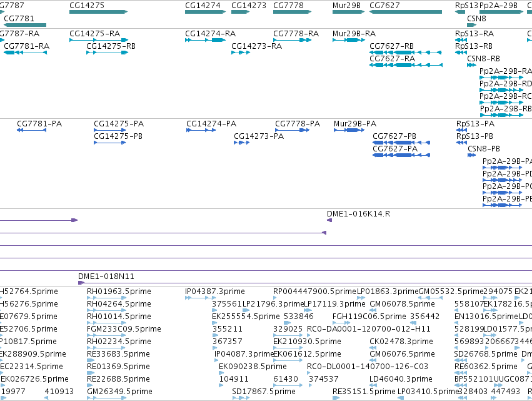532x401 pixels.
Task: Click protein CG14274-PA
Action: tap(211, 124)
